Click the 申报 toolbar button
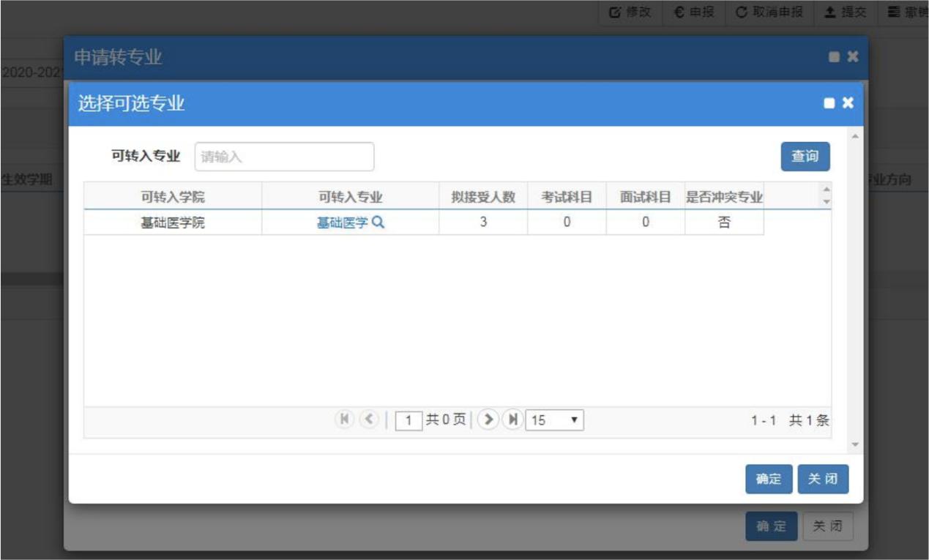This screenshot has height=560, width=929. [694, 12]
